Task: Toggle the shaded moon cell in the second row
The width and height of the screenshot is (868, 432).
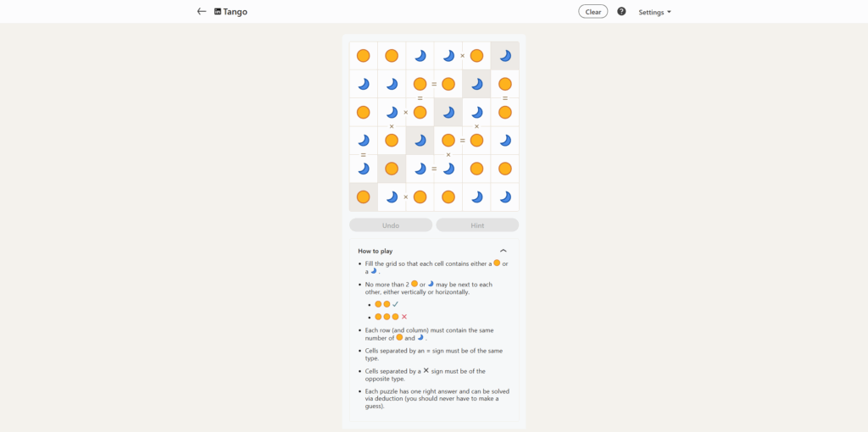Action: click(476, 84)
